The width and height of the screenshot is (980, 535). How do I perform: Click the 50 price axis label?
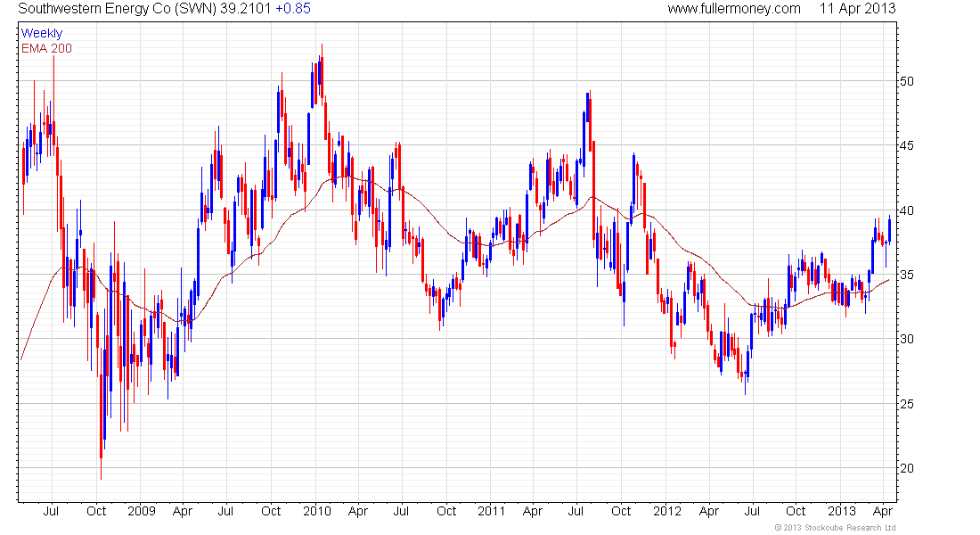click(x=906, y=81)
